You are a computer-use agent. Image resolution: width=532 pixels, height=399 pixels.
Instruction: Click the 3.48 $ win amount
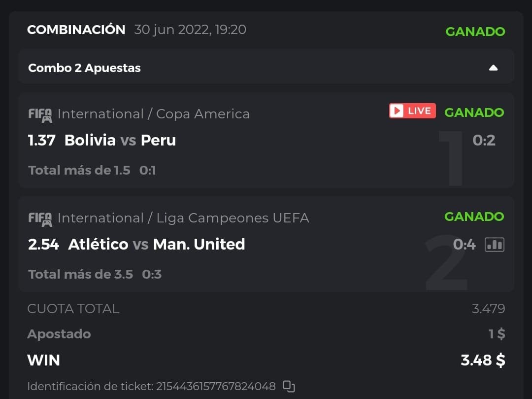click(482, 360)
